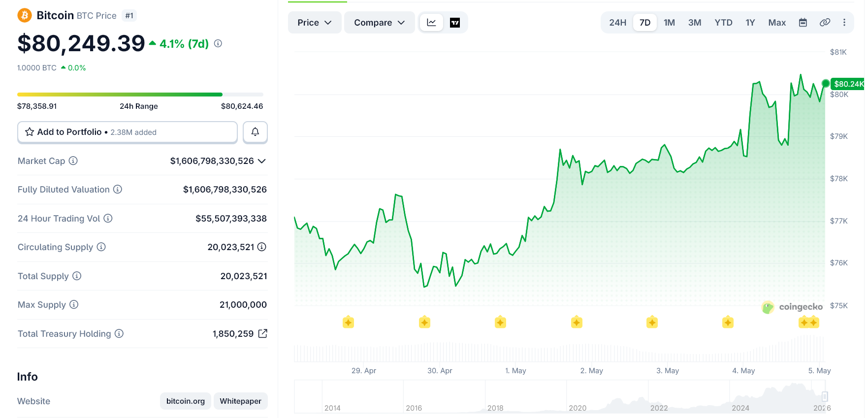The height and width of the screenshot is (418, 868).
Task: Click the 2018 label in navigator
Action: click(x=495, y=408)
